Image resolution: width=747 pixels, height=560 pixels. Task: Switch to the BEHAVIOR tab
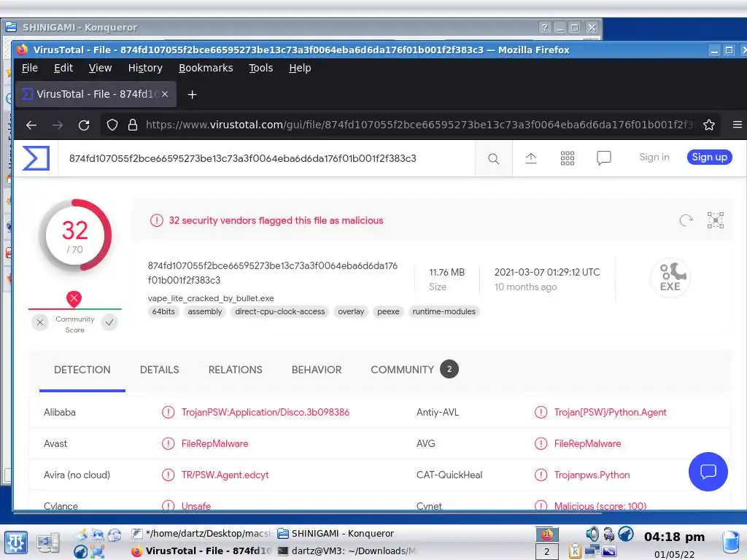[x=317, y=370]
